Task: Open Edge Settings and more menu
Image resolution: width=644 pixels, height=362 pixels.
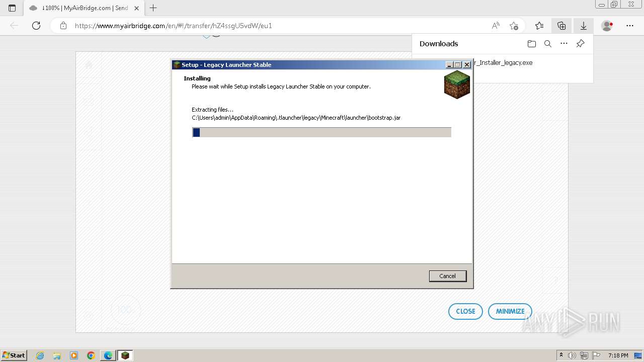Action: point(630,26)
